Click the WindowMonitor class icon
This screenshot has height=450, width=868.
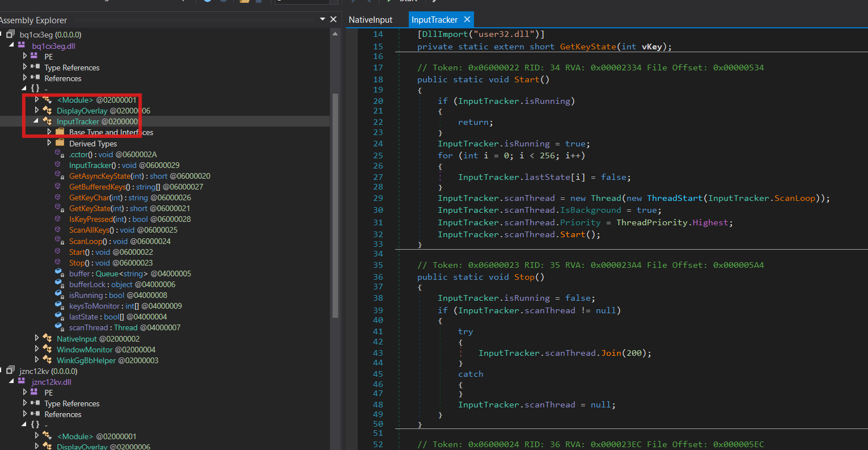pos(48,350)
